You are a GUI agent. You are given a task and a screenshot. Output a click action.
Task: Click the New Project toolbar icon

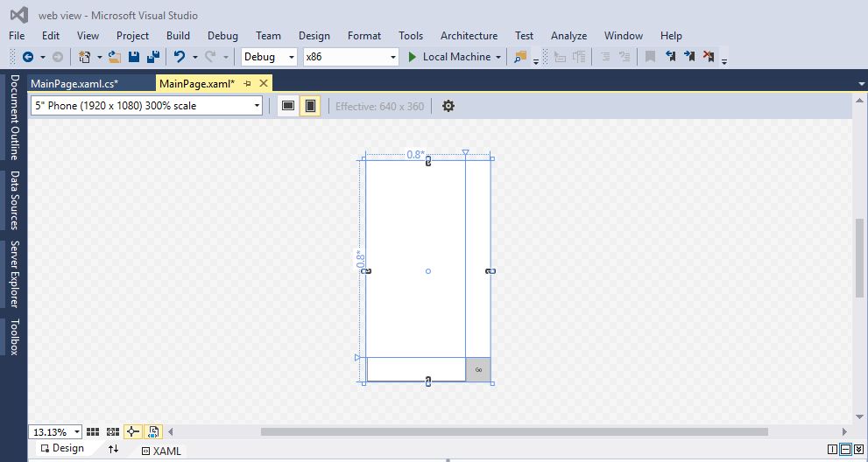tap(85, 56)
